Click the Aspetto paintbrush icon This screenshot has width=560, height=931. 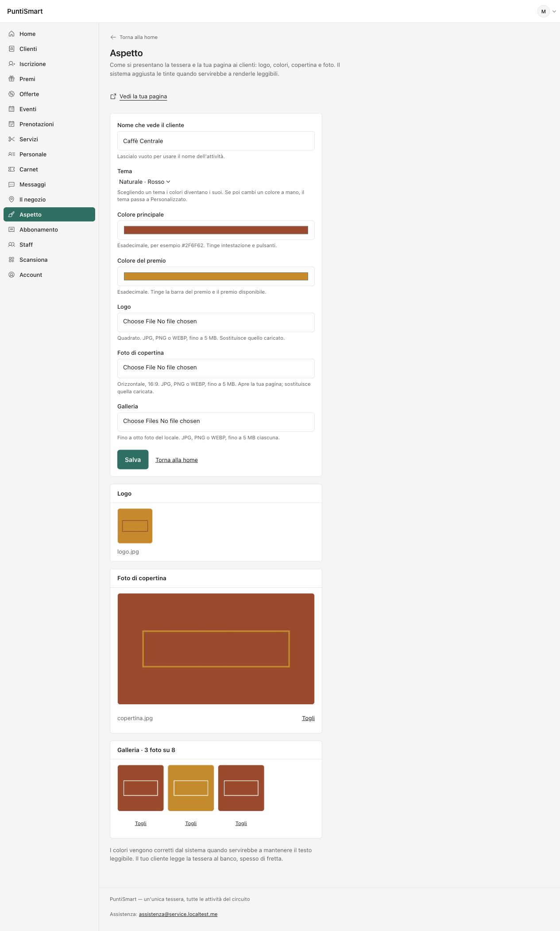[12, 214]
